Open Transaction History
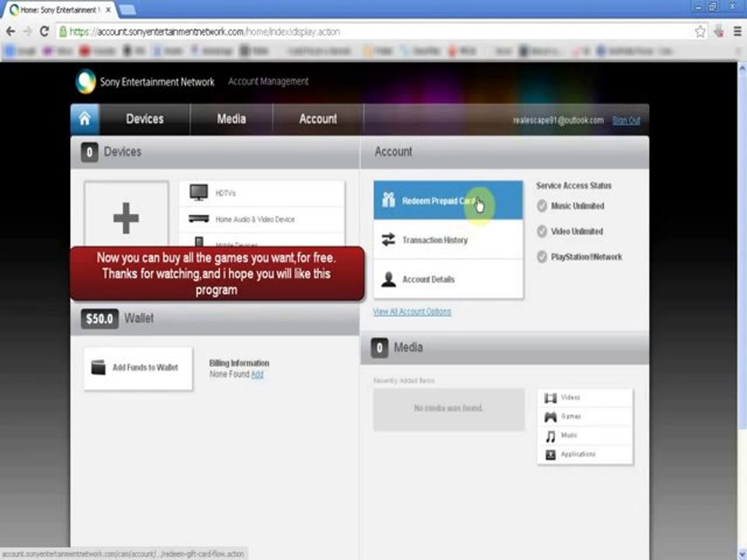This screenshot has width=747, height=560. point(448,240)
